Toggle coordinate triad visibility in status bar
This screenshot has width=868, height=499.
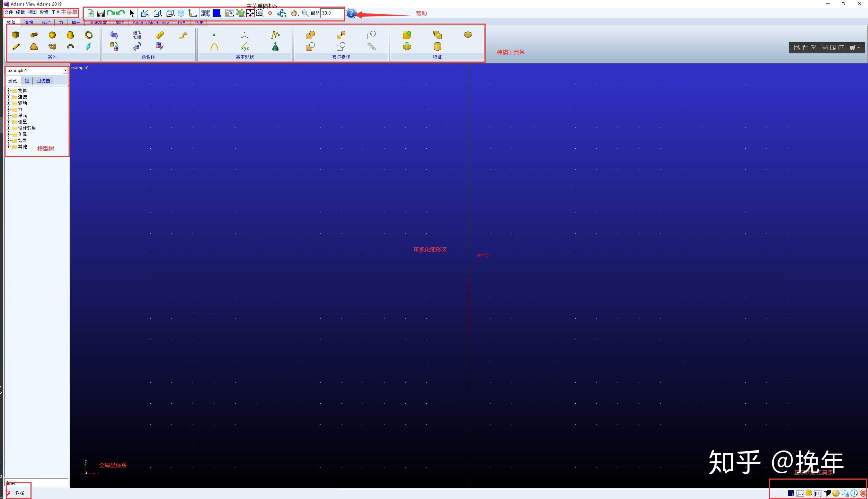[x=800, y=493]
